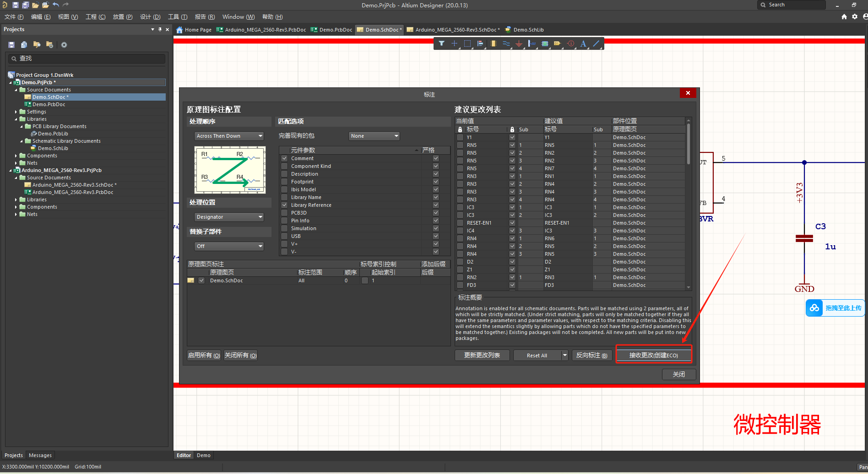Select the place bus entry harness tool

coord(532,44)
